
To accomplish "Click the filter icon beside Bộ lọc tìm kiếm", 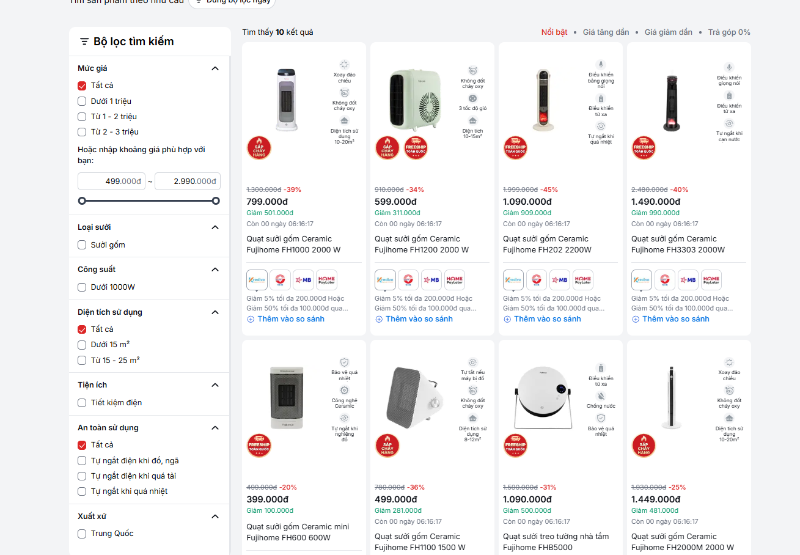I will tap(84, 41).
